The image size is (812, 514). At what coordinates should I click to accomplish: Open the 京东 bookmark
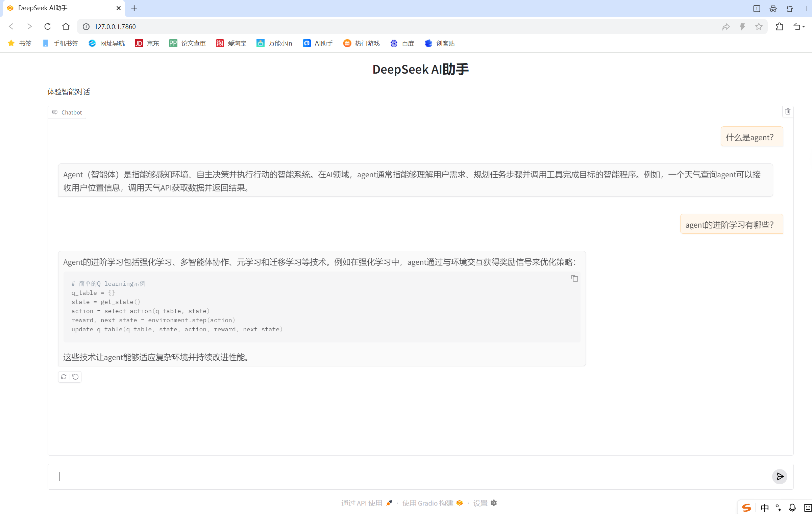(147, 44)
